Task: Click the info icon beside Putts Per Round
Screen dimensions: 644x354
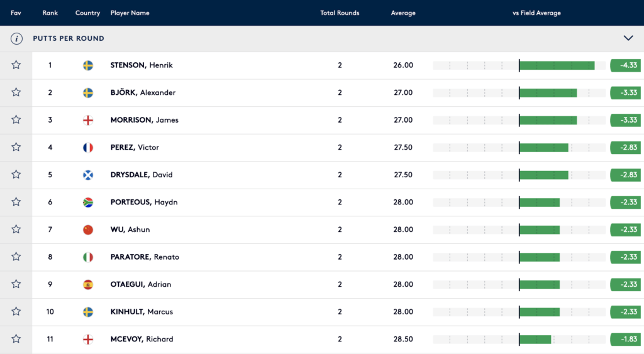Action: point(16,38)
